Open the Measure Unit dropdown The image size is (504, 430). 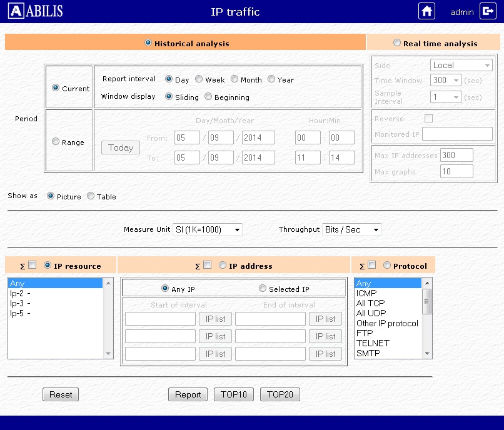click(208, 229)
